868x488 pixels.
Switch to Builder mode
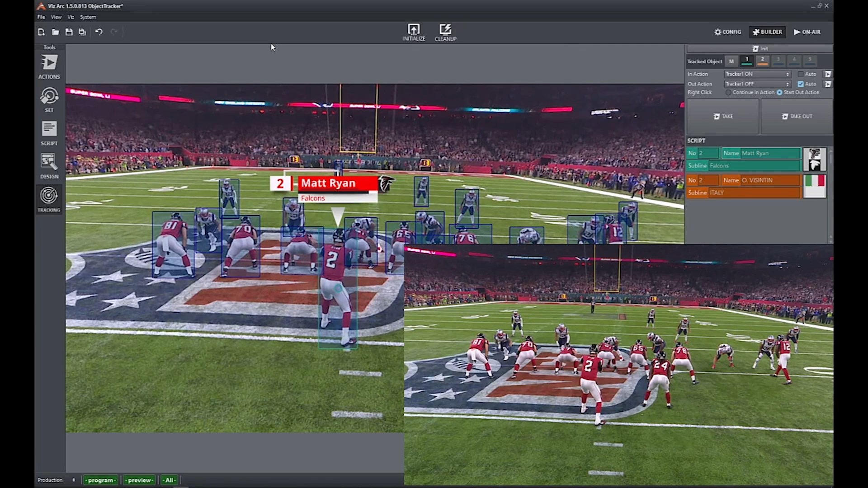[767, 32]
